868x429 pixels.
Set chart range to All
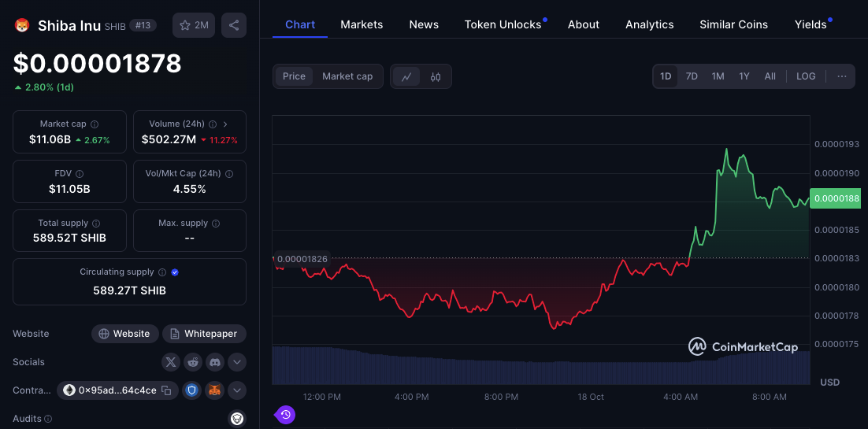point(770,76)
